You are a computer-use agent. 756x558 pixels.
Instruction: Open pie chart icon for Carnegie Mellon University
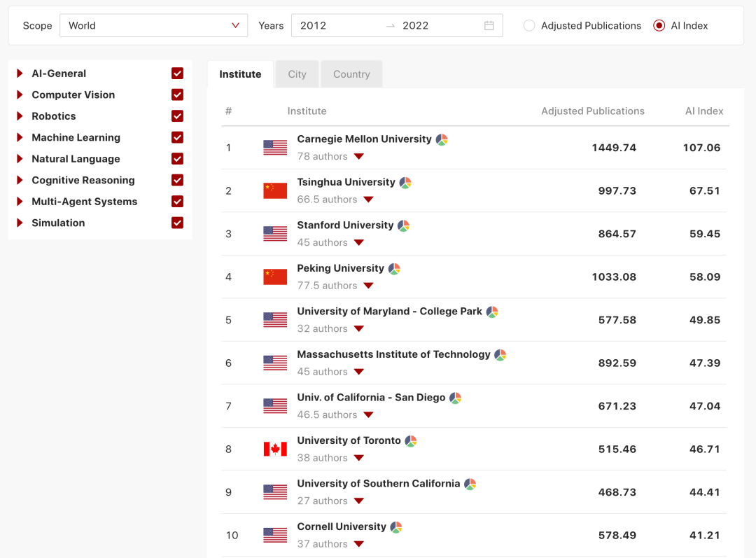(x=442, y=140)
